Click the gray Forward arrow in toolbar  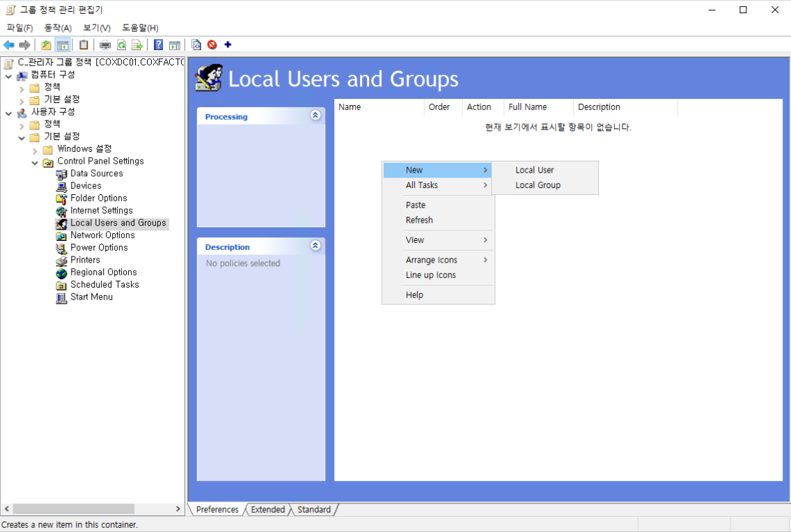click(24, 45)
